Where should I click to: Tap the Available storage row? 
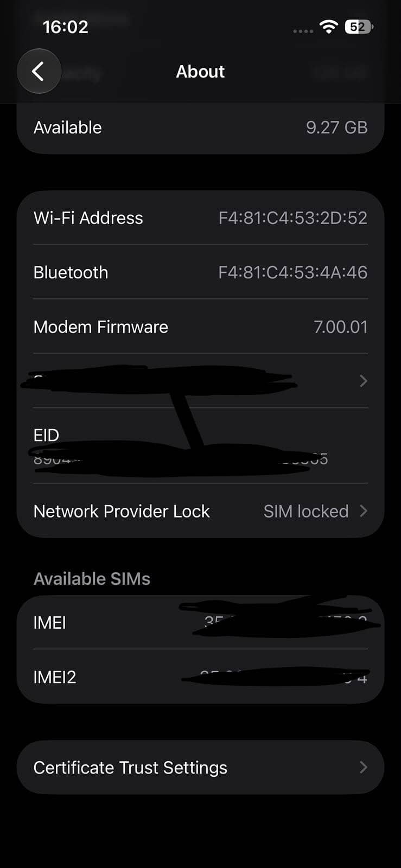click(200, 127)
